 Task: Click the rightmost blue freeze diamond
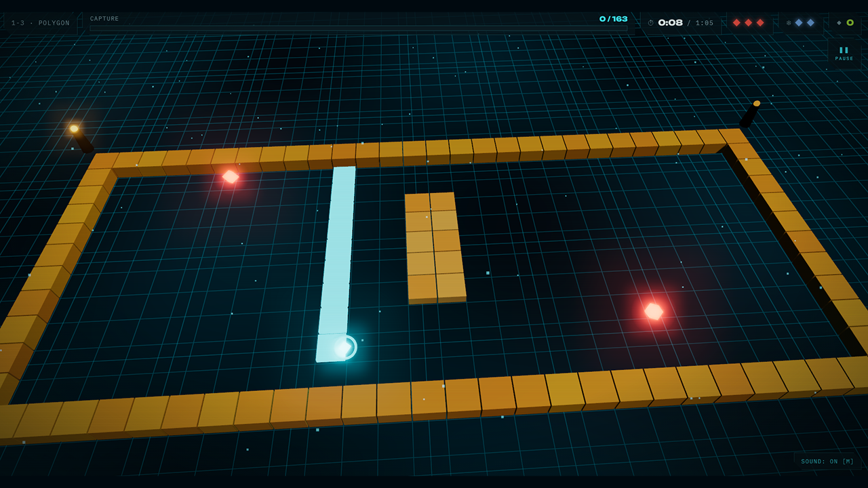(810, 22)
